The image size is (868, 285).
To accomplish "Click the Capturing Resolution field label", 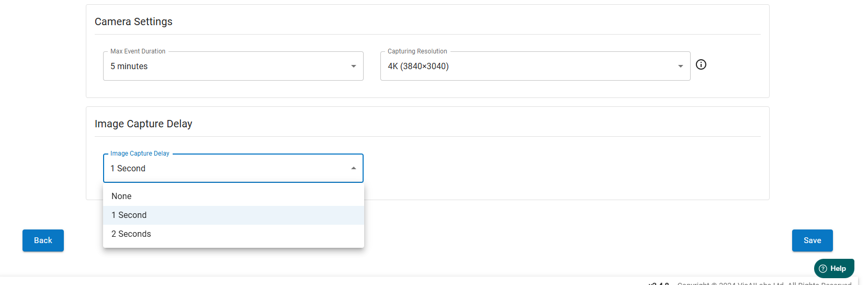I will point(417,51).
